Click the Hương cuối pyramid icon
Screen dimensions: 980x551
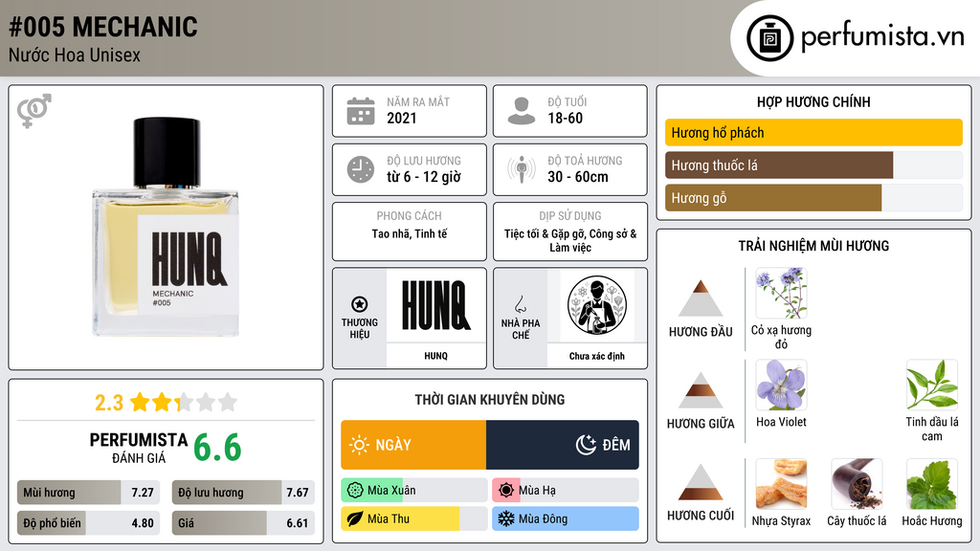click(x=701, y=482)
